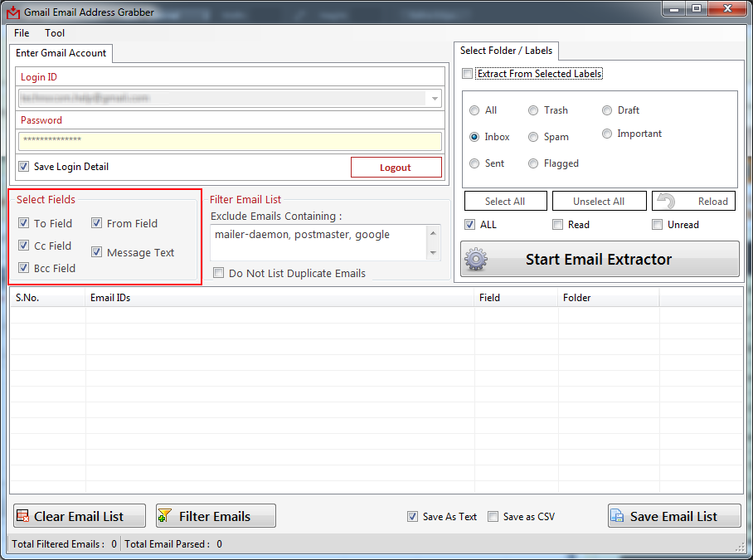753x560 pixels.
Task: Open the File menu
Action: (22, 33)
